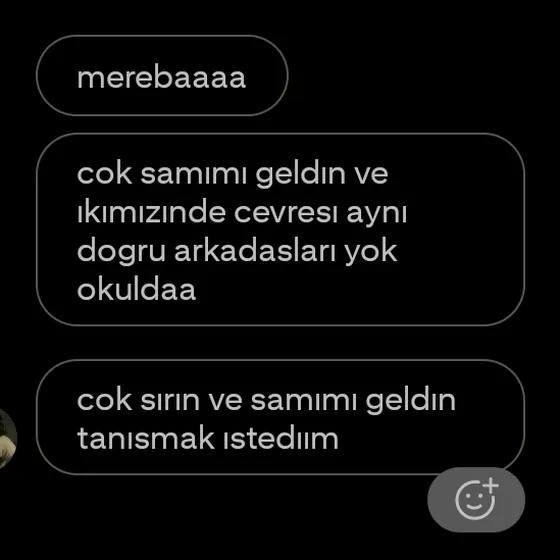This screenshot has width=560, height=560.
Task: Click the word "ikimizinde" in second message
Action: point(151,212)
